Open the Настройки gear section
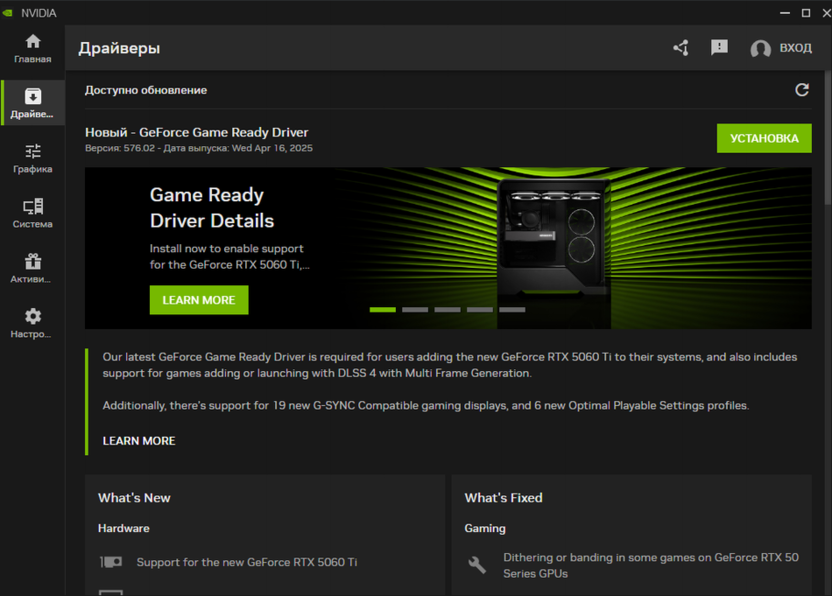This screenshot has width=832, height=596. (33, 323)
